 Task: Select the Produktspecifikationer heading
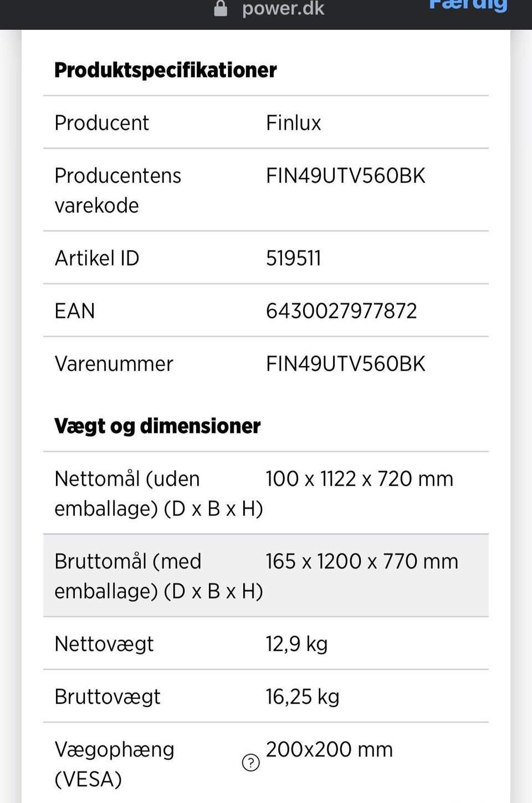[165, 70]
